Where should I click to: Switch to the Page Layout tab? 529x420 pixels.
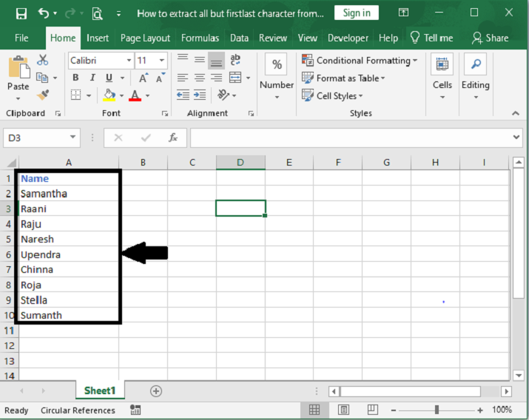pos(145,38)
